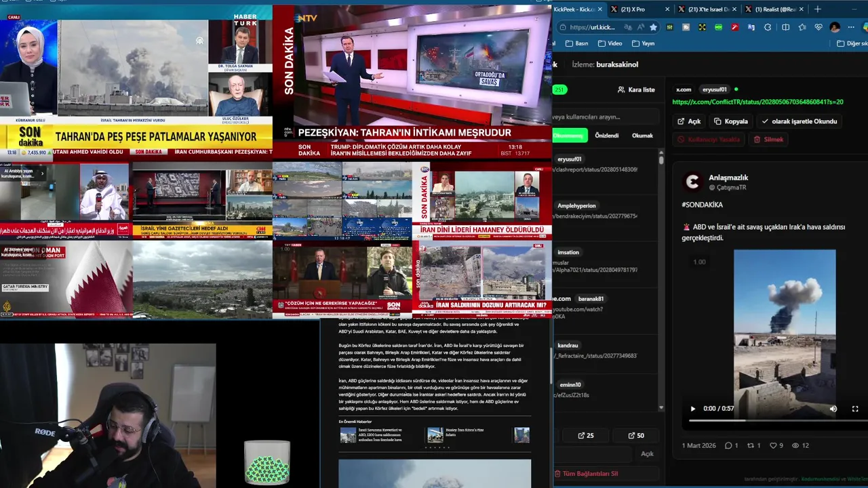
Task: Click the translate page icon in address bar
Action: [x=627, y=27]
